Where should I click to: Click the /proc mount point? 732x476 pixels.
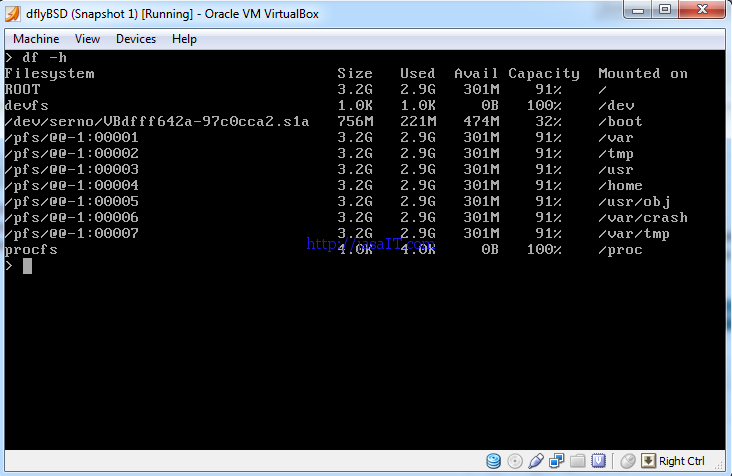[620, 250]
